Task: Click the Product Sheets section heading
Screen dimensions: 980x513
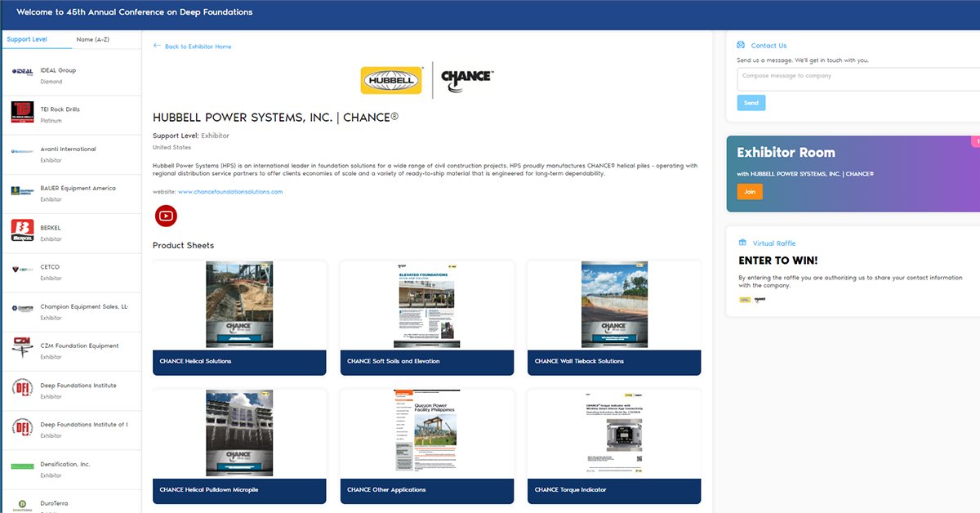Action: [184, 245]
